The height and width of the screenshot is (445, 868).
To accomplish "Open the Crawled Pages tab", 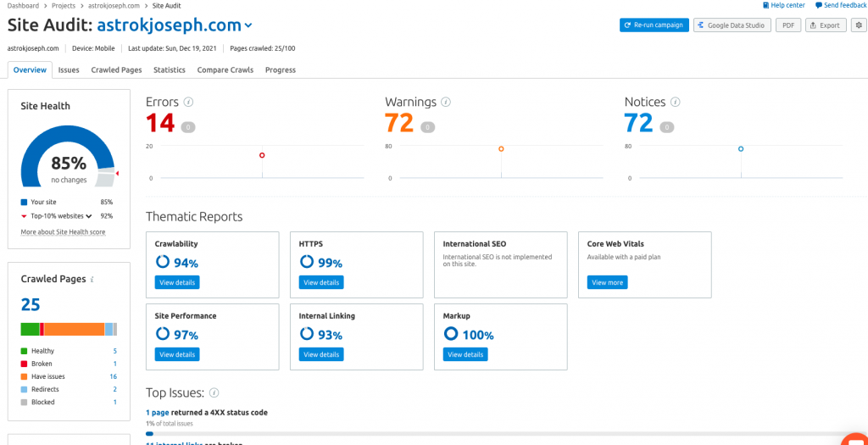I will coord(116,70).
